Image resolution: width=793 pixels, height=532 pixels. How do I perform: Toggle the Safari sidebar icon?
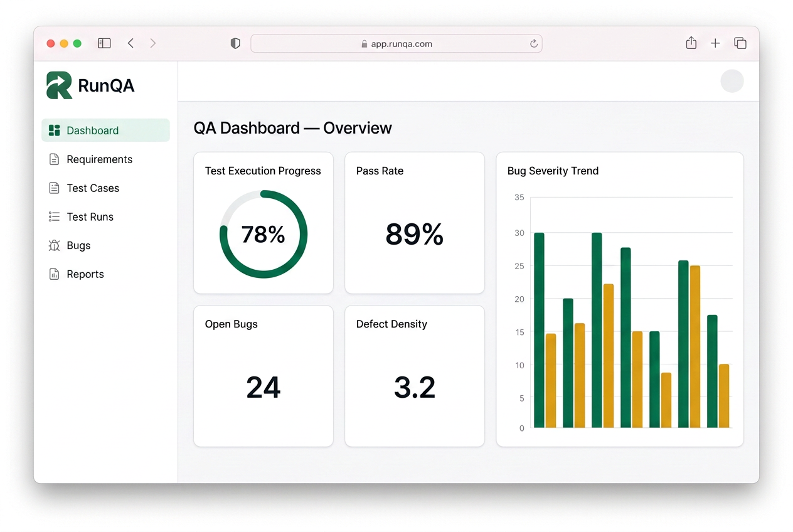click(104, 43)
